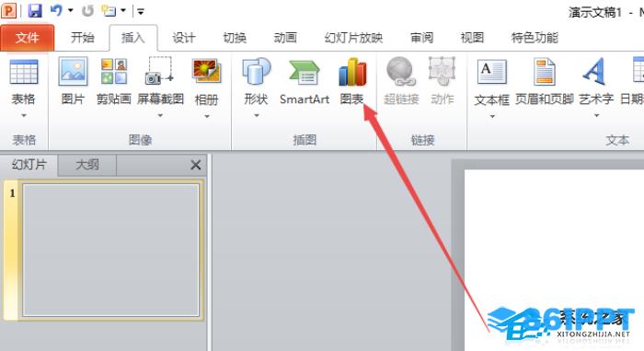
Task: Open the 动画 animations tab
Action: click(285, 38)
